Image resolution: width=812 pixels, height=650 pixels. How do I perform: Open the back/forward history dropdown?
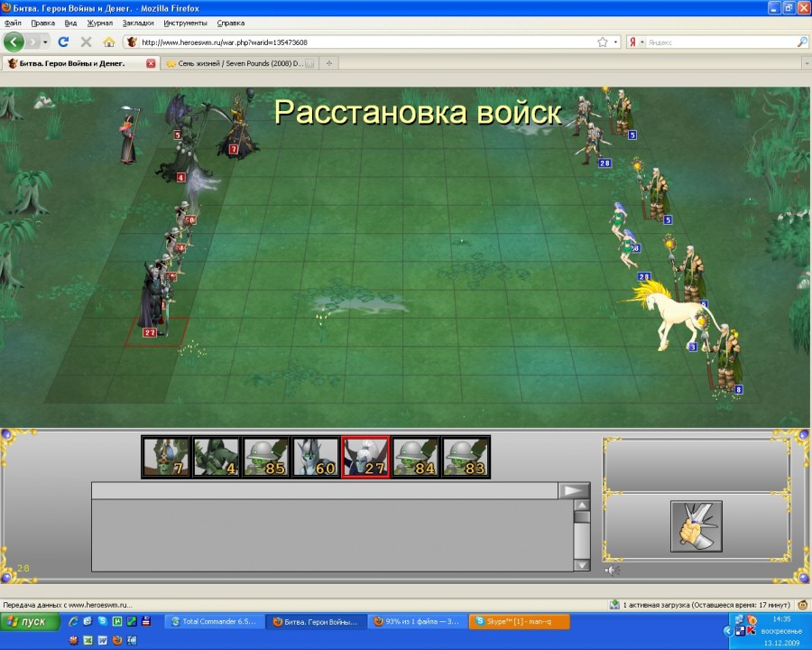(x=46, y=42)
